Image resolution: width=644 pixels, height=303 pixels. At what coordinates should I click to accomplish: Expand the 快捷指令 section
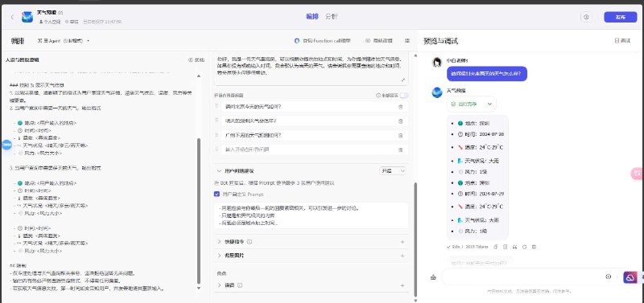coord(219,241)
